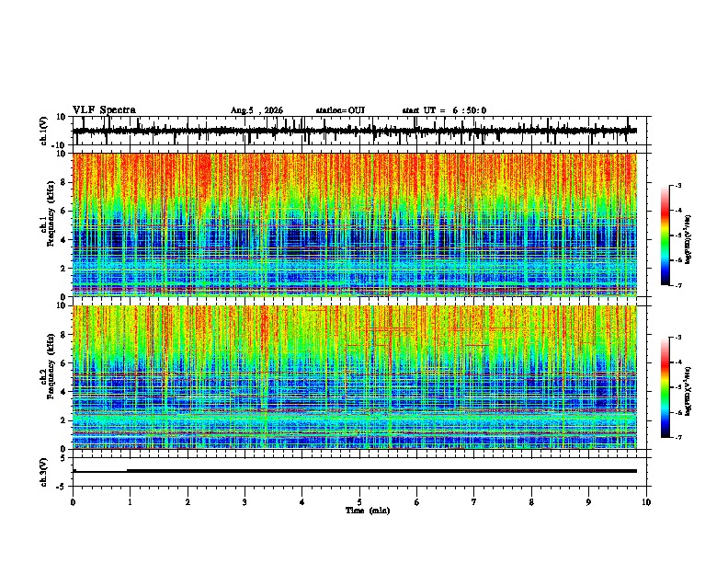Image resolution: width=728 pixels, height=563 pixels.
Task: Click the "10" tick on the Time axis
Action: [x=646, y=502]
